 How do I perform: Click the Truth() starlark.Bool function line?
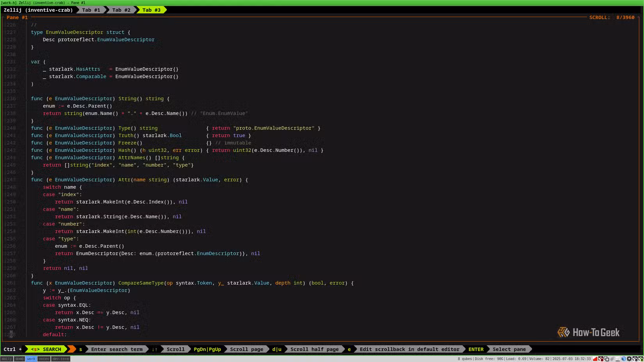141,136
